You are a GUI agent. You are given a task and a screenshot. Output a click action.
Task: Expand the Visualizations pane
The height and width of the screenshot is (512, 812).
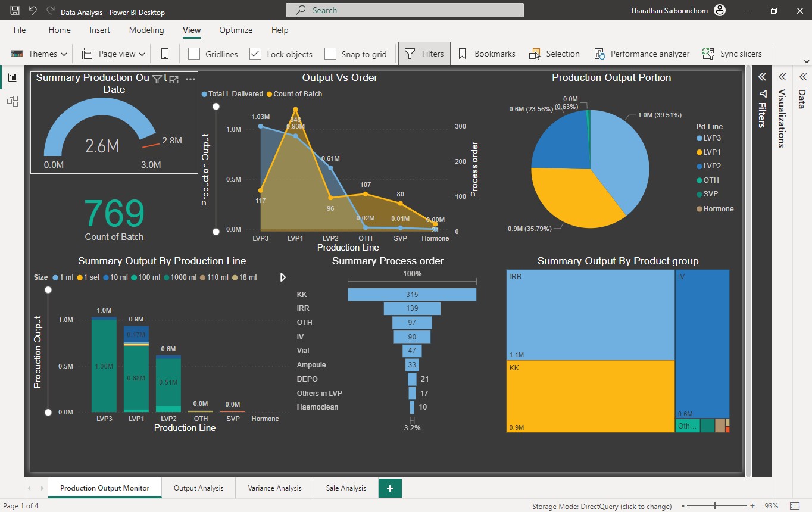(782, 77)
